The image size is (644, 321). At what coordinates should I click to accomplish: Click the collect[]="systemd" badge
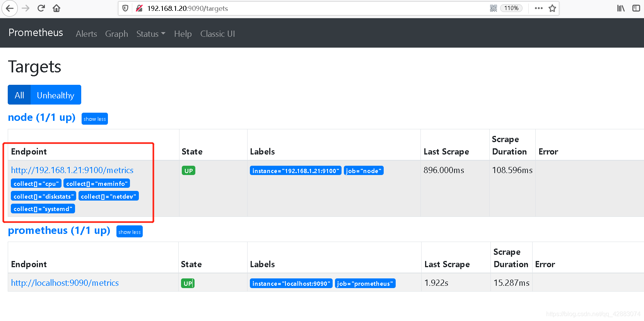(x=43, y=209)
